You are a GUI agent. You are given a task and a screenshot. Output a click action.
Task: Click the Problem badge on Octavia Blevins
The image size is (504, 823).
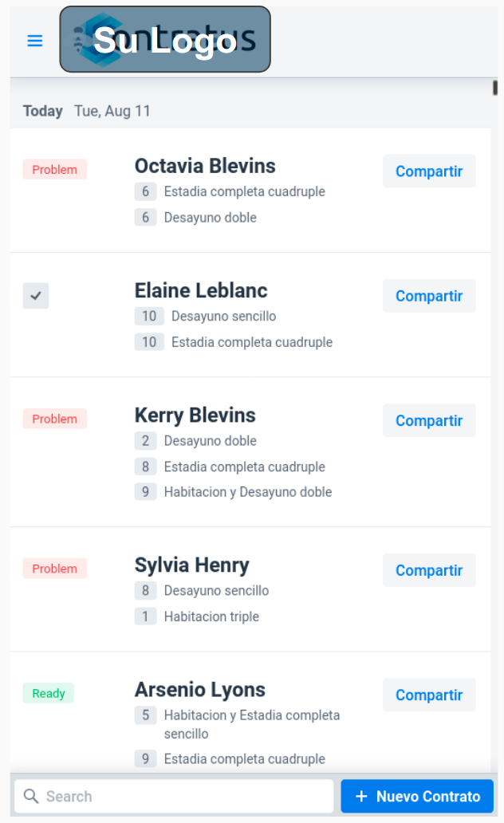[54, 169]
